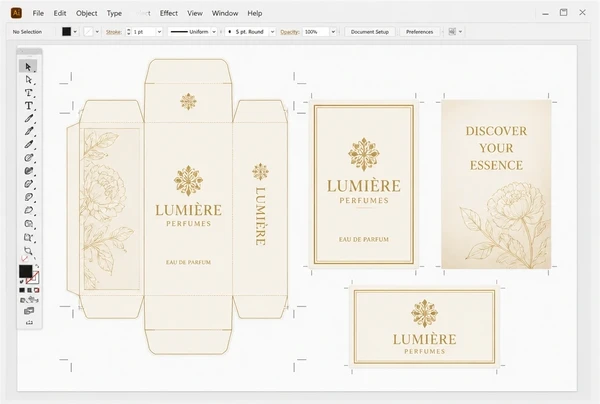Select the white arrow Direct Selection tool
Image resolution: width=600 pixels, height=404 pixels.
click(x=28, y=80)
